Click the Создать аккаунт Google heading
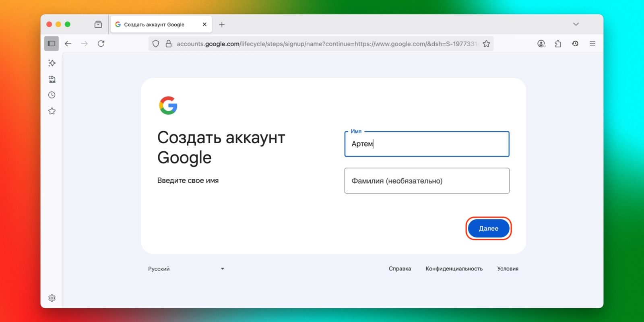The image size is (644, 322). [221, 148]
